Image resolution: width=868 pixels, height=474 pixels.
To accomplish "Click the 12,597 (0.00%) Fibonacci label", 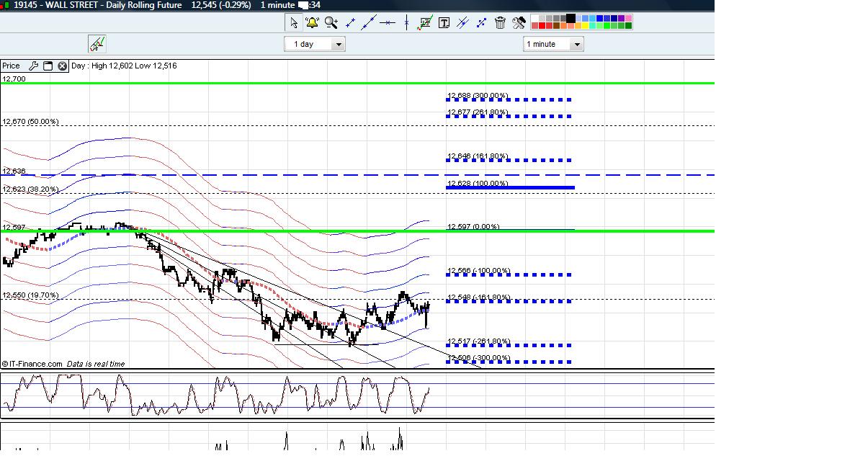I will (473, 227).
